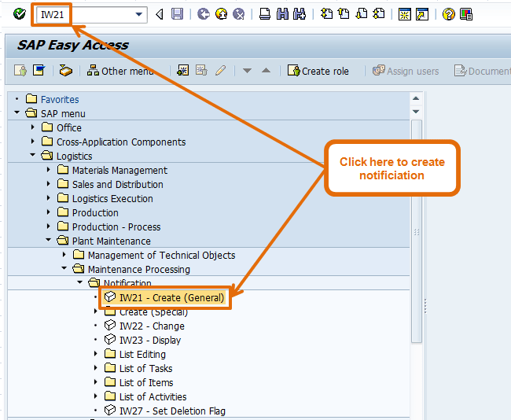511x420 pixels.
Task: Collapse the Notification folder
Action: pos(80,282)
